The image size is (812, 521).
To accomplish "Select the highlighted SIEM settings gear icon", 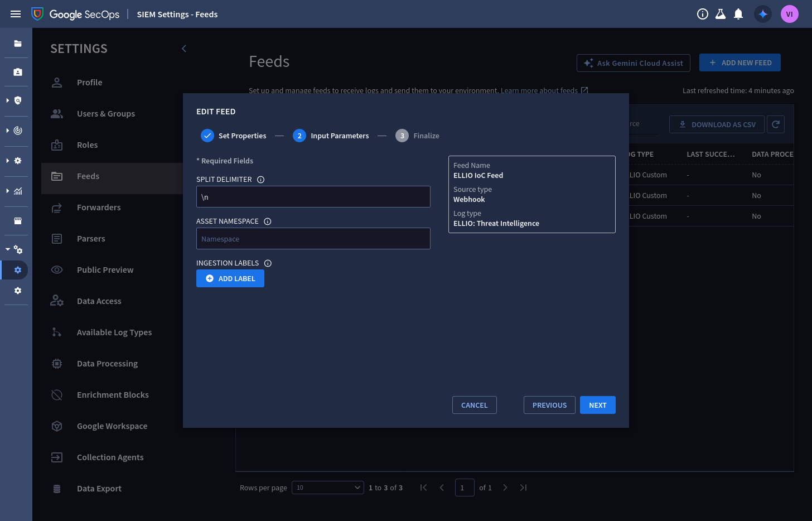I will click(18, 270).
